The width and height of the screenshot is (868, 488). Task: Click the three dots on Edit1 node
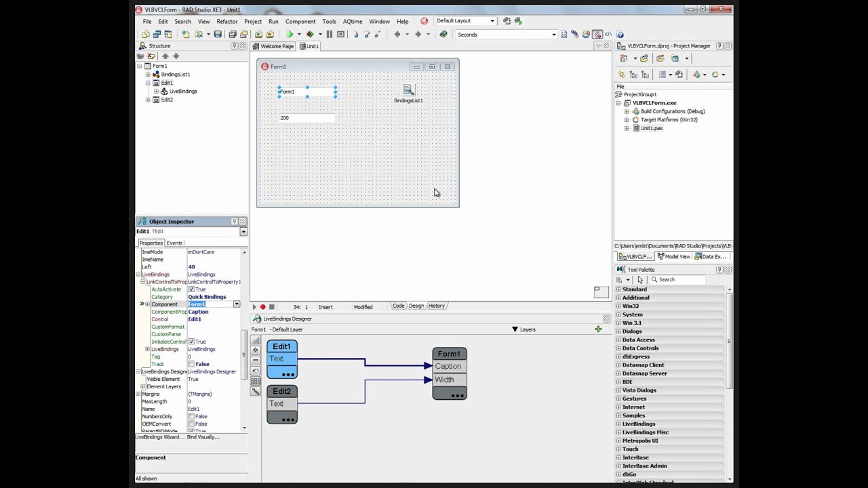click(288, 374)
